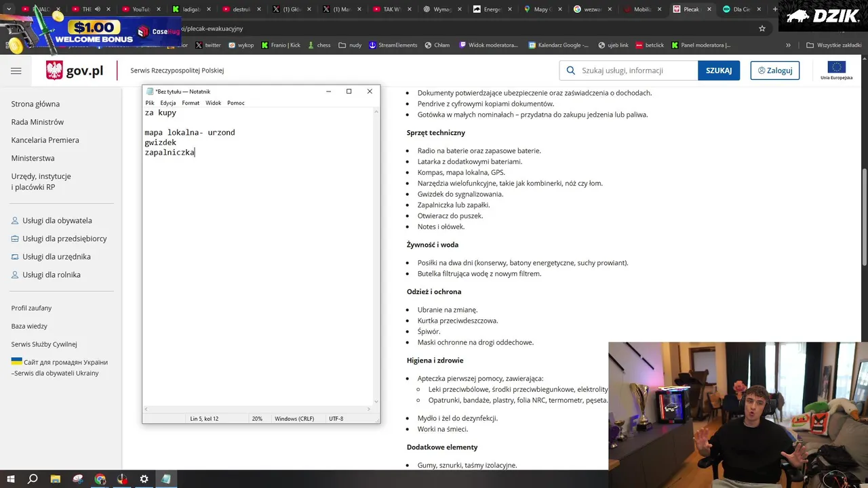Open the Windows Start menu

click(x=11, y=479)
